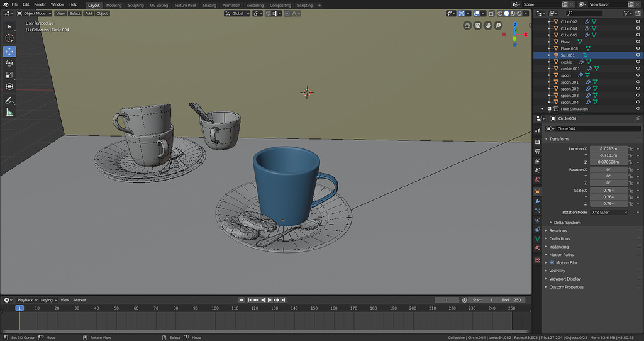Choose the Move tool in the toolbar
The width and height of the screenshot is (644, 341).
(9, 52)
